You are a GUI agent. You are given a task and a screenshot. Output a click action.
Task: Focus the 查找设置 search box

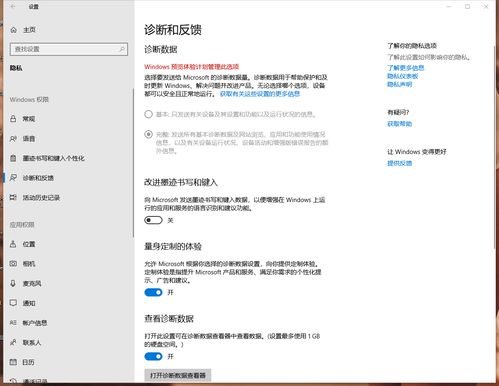[69, 49]
